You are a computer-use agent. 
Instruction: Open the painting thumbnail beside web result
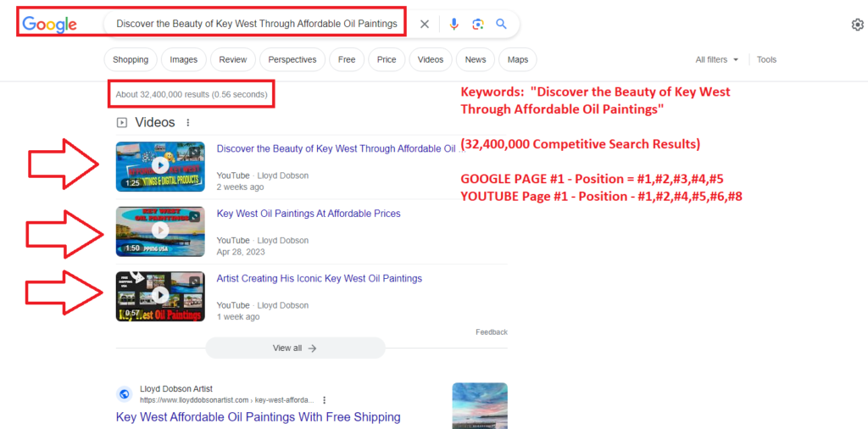click(480, 406)
